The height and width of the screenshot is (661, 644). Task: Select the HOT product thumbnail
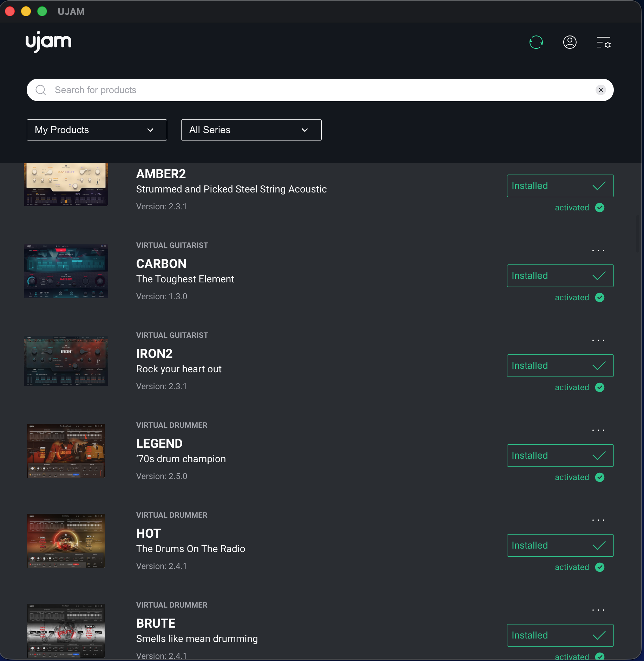click(66, 541)
